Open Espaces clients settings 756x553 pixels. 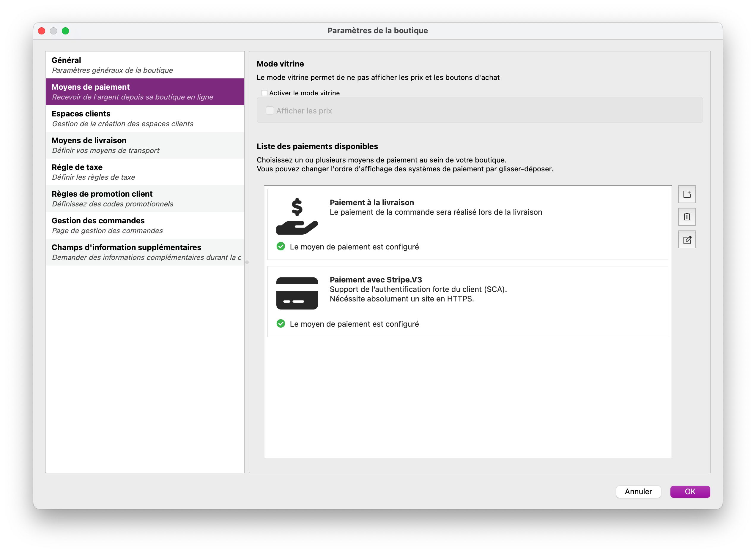(x=145, y=118)
